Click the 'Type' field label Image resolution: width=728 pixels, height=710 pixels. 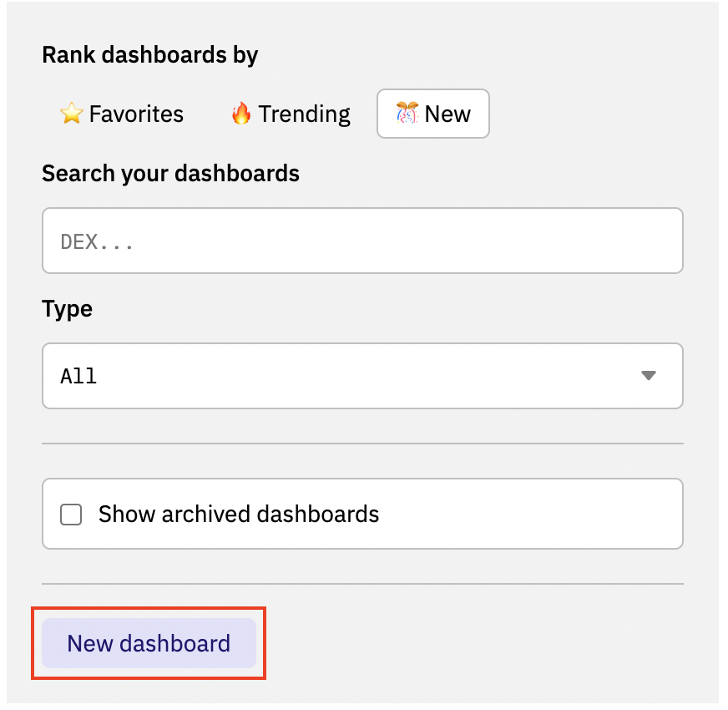pyautogui.click(x=67, y=309)
